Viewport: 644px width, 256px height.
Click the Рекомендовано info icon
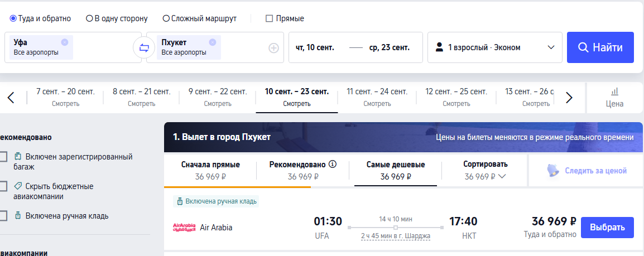(x=333, y=165)
